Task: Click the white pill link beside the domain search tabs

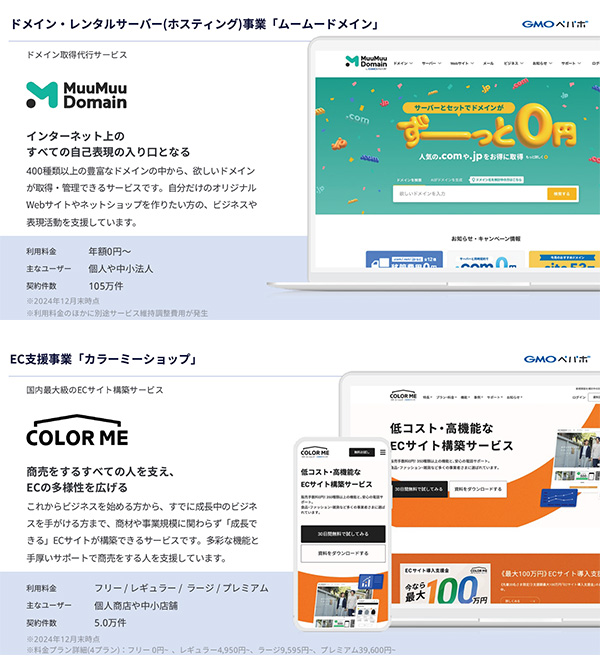Action: coord(497,180)
